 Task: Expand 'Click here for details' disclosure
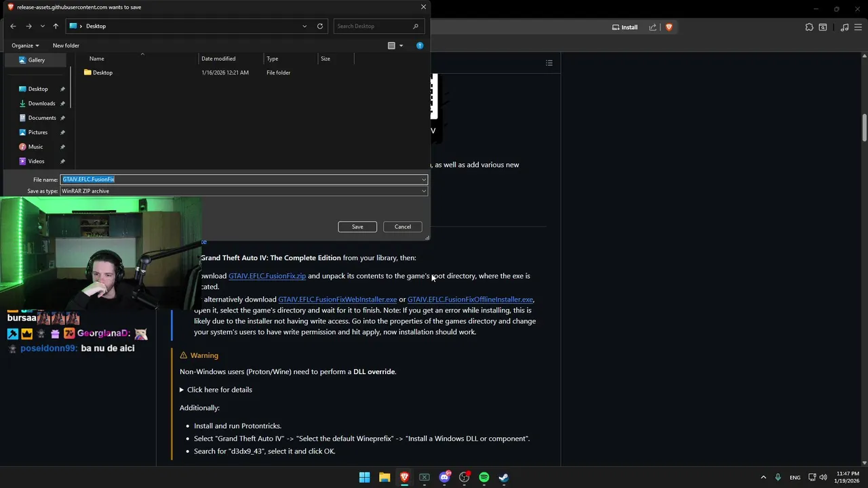(x=216, y=390)
